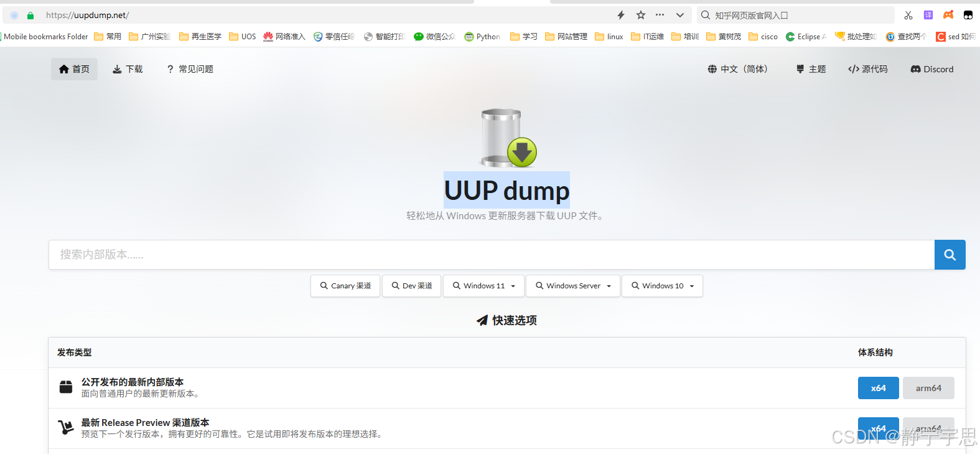The image size is (980, 454).
Task: Open the Huawei 网络准入 bookmark
Action: [x=284, y=37]
